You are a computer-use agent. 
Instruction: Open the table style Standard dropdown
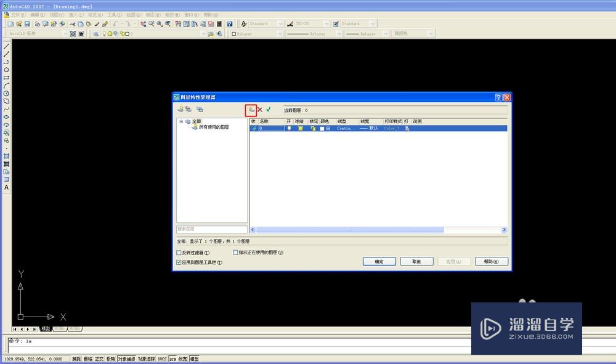click(373, 24)
